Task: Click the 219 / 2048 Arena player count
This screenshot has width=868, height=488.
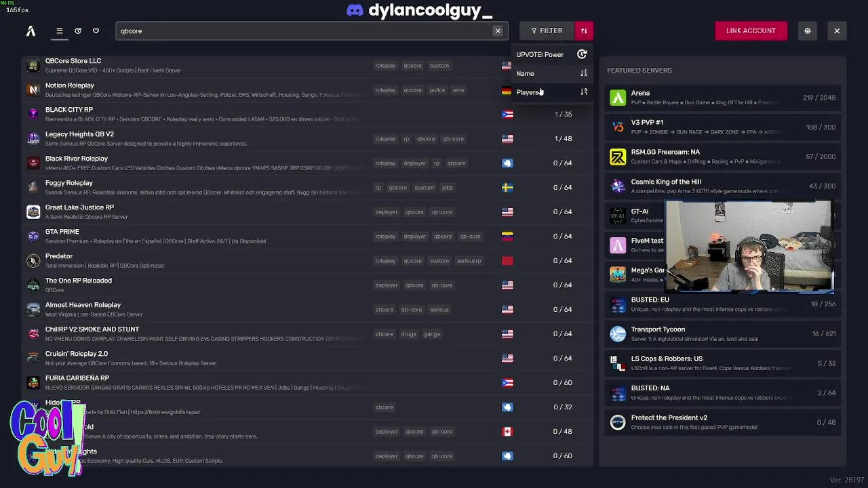Action: pyautogui.click(x=819, y=98)
